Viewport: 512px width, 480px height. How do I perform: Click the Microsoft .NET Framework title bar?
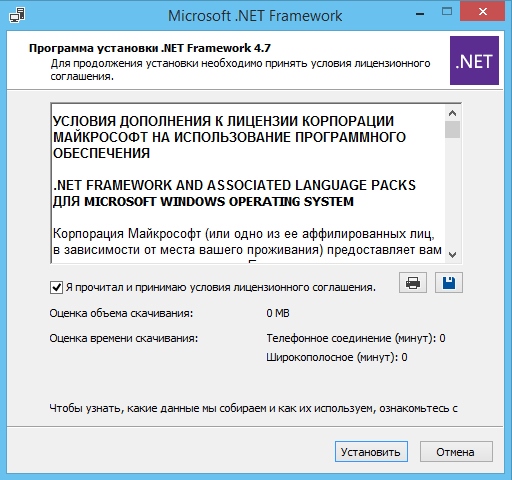255,16
